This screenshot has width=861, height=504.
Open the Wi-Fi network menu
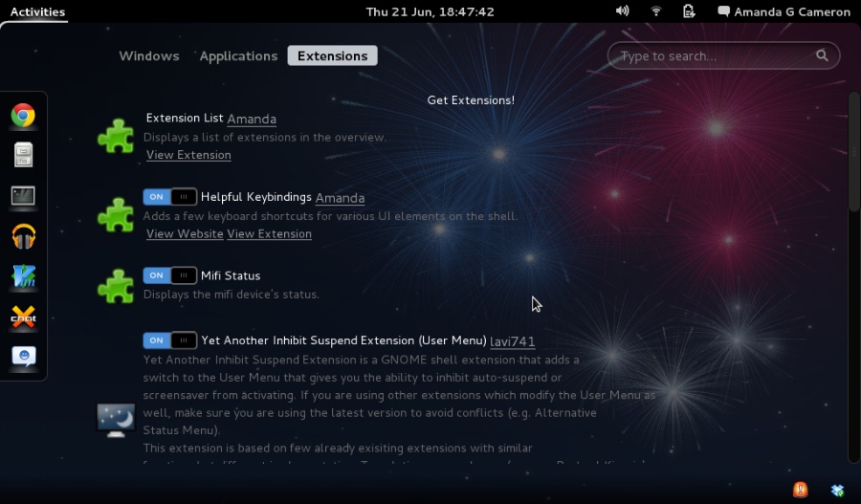[656, 11]
